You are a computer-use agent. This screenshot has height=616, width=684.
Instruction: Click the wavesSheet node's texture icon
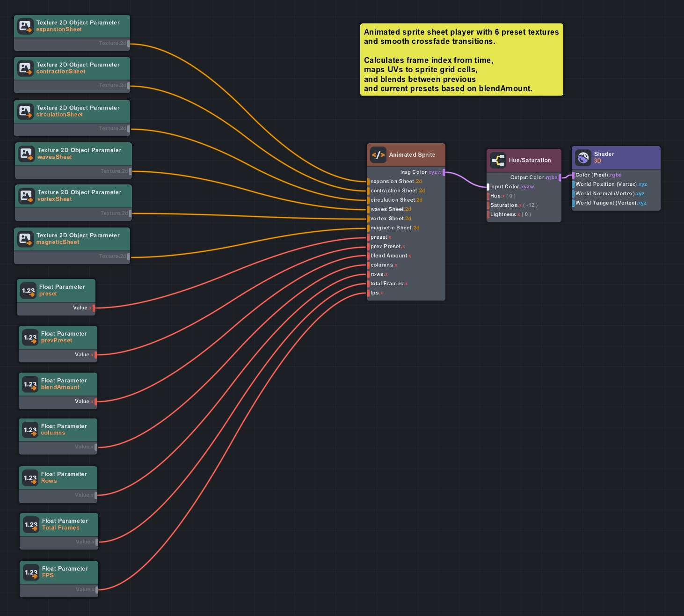26,154
